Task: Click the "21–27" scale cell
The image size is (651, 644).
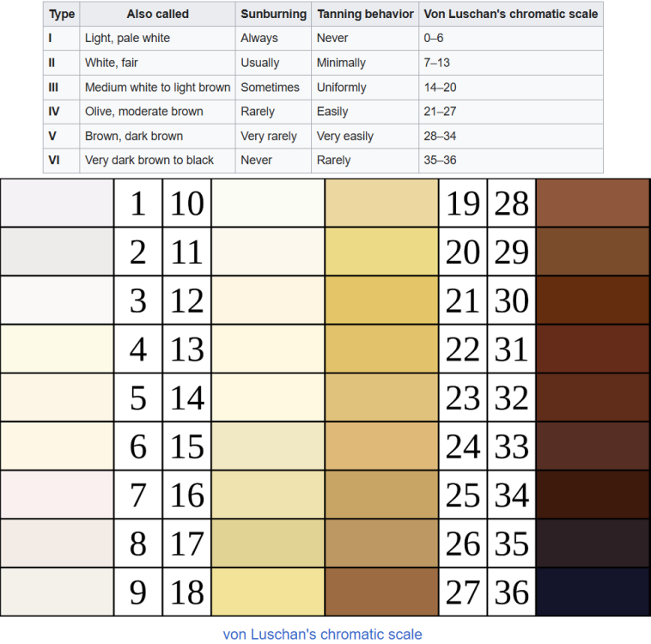Action: (511, 112)
